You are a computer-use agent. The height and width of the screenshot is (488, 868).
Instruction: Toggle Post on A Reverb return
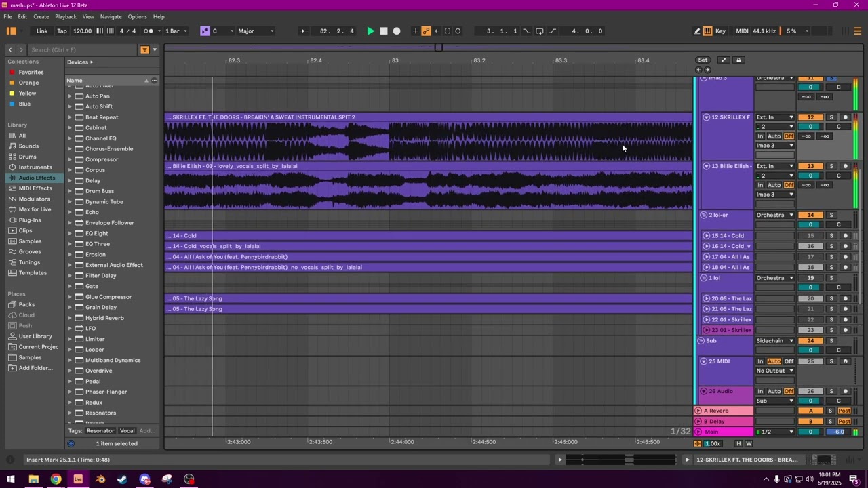(844, 411)
